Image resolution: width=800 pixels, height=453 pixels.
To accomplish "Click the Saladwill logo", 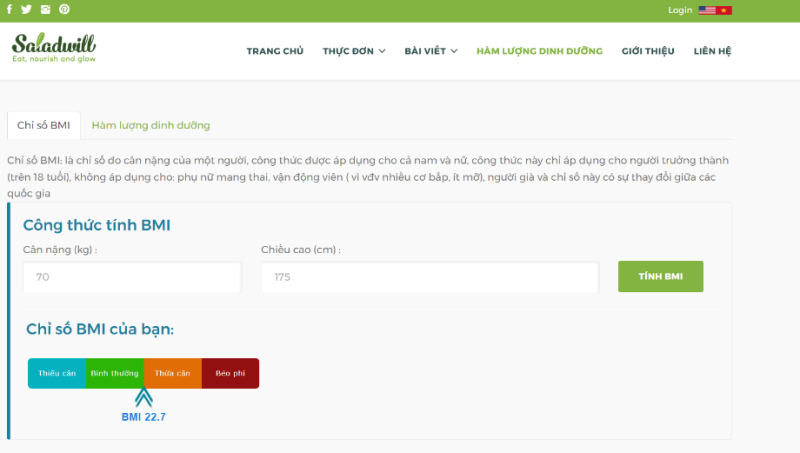I will coord(54,49).
